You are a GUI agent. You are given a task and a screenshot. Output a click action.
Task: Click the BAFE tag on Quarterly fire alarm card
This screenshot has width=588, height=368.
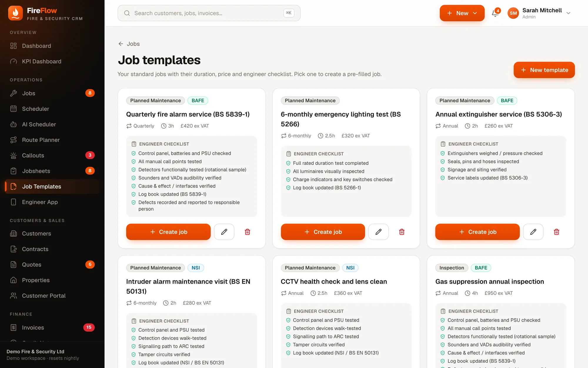click(198, 101)
